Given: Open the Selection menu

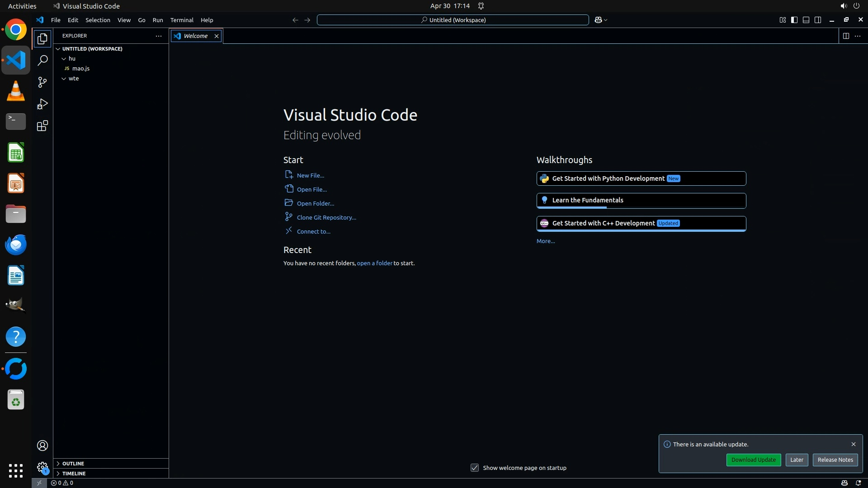Looking at the screenshot, I should 98,20.
